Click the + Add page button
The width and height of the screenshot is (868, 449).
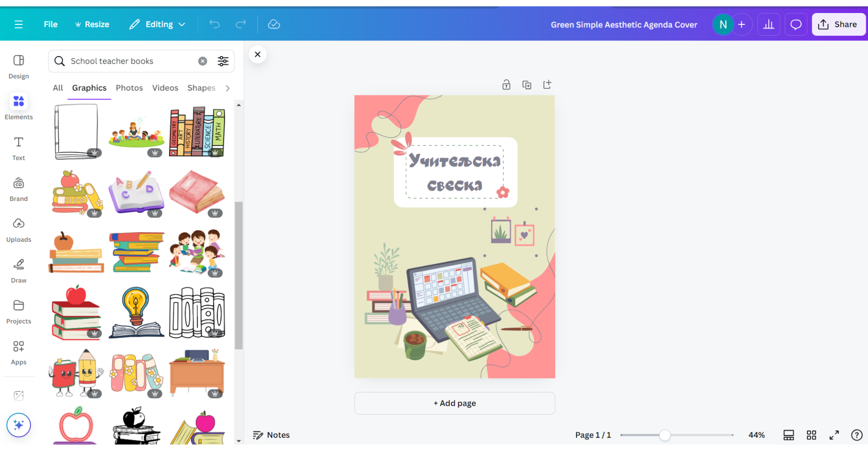point(455,403)
